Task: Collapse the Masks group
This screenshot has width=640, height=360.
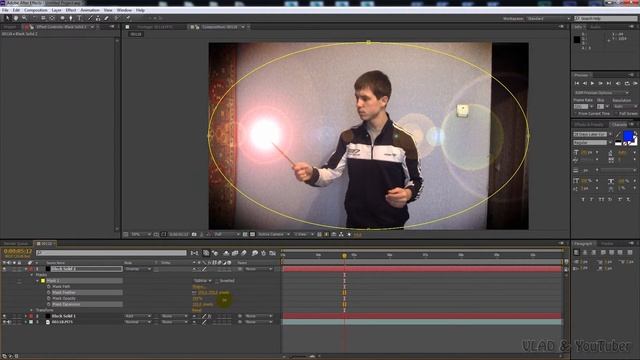Action: [x=32, y=275]
